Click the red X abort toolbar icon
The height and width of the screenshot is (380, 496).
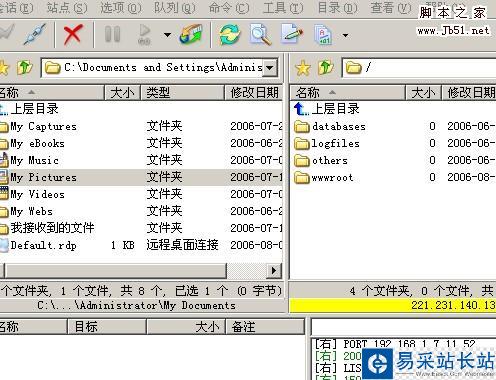[x=73, y=34]
